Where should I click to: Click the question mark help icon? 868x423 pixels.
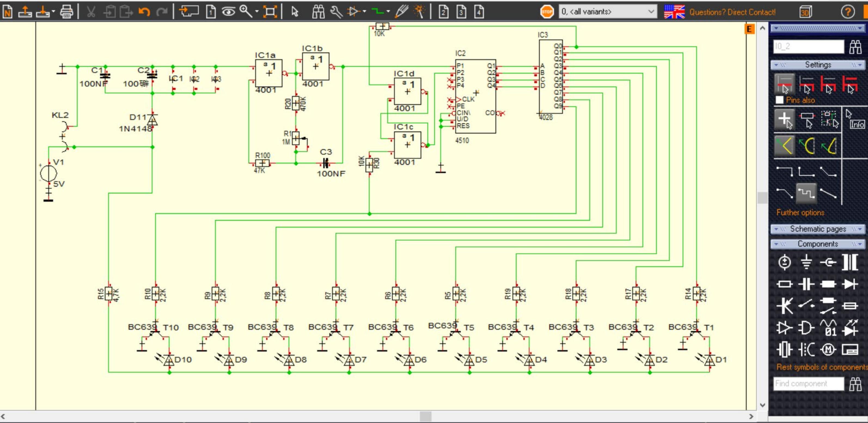coord(848,12)
